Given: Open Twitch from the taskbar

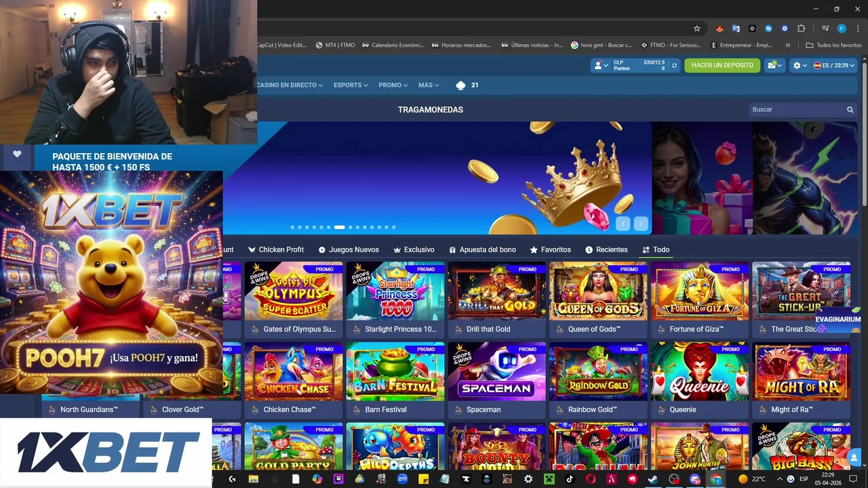Looking at the screenshot, I should [x=338, y=479].
